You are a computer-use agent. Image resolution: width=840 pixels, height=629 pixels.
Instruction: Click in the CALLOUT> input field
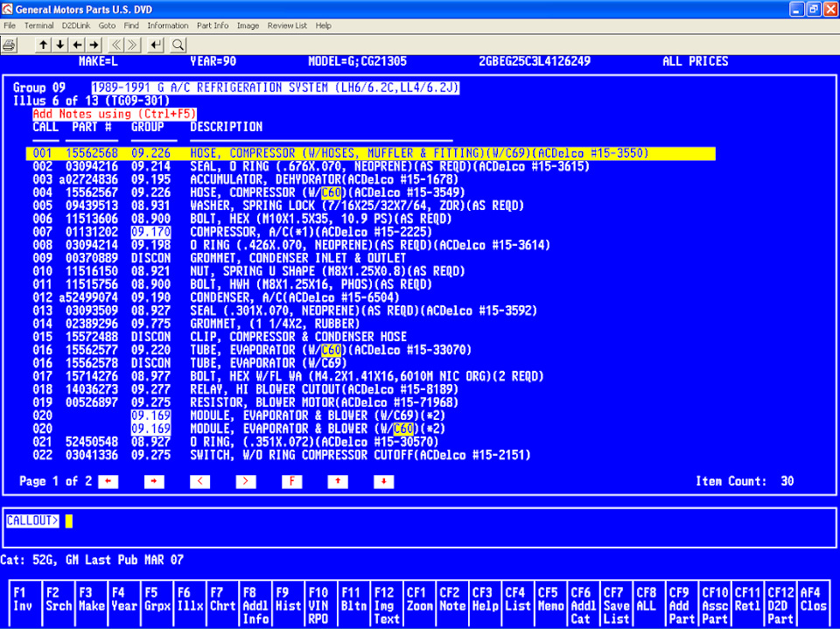tap(419, 528)
